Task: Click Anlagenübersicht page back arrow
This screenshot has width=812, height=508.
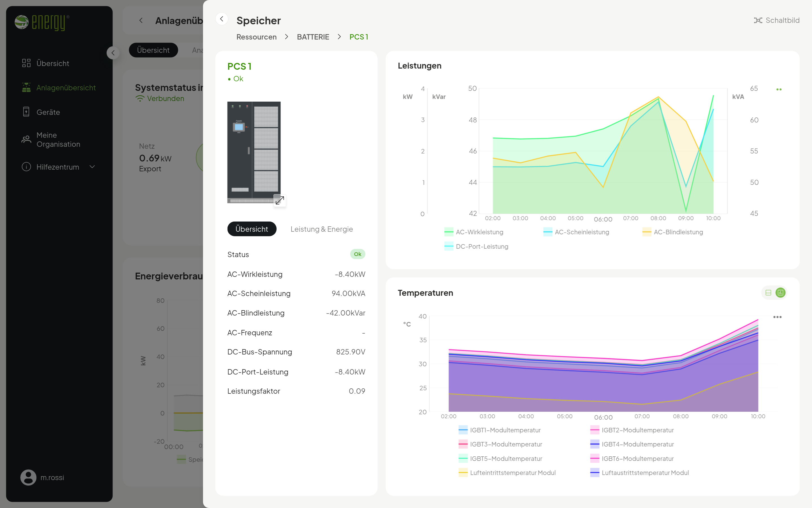Action: click(x=141, y=21)
